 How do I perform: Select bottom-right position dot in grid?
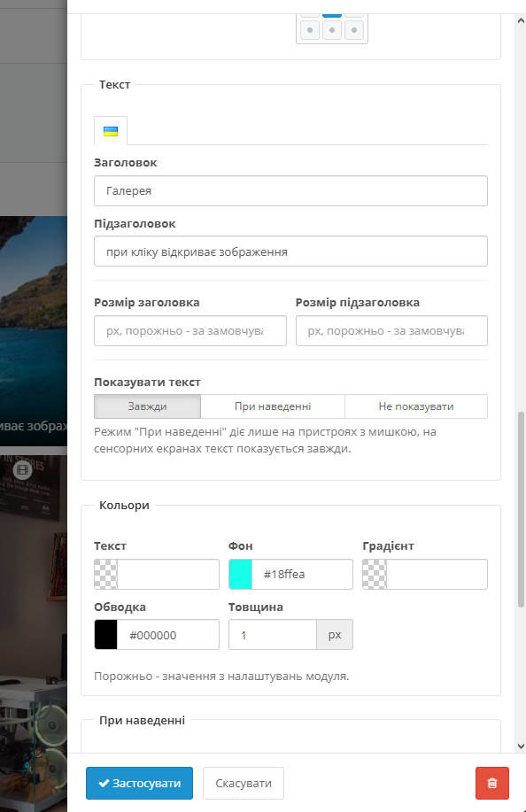pyautogui.click(x=354, y=30)
